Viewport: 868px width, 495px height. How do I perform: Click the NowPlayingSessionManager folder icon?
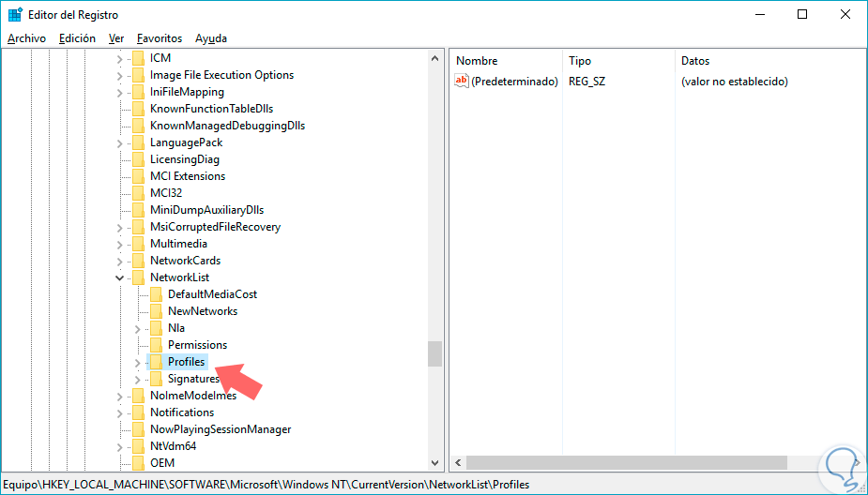(x=138, y=429)
